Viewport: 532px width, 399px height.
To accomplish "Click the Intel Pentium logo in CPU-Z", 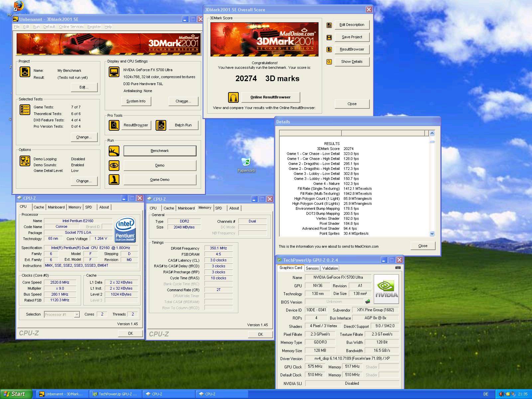I will coord(125,230).
